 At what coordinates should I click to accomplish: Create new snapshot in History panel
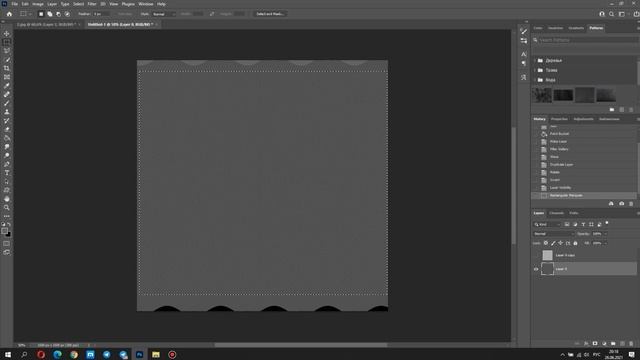point(622,203)
